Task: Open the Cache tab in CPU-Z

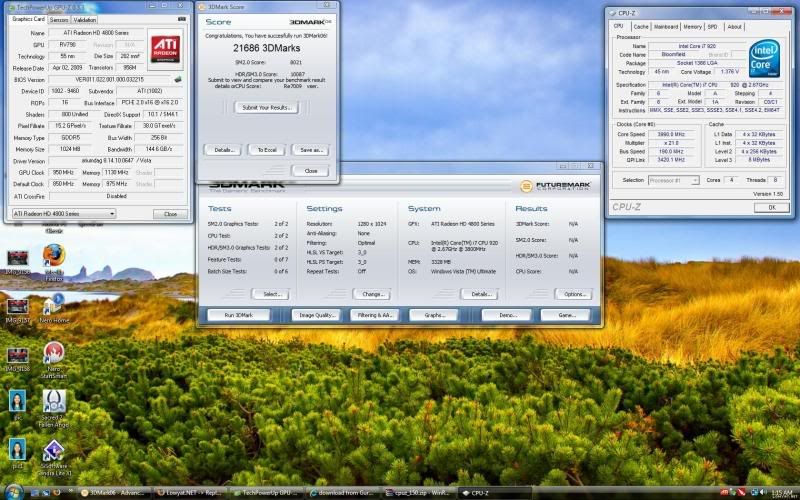Action: point(641,27)
